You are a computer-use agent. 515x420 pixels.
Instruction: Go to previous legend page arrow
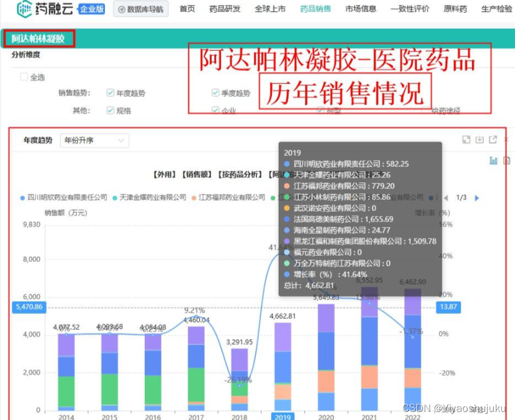446,198
